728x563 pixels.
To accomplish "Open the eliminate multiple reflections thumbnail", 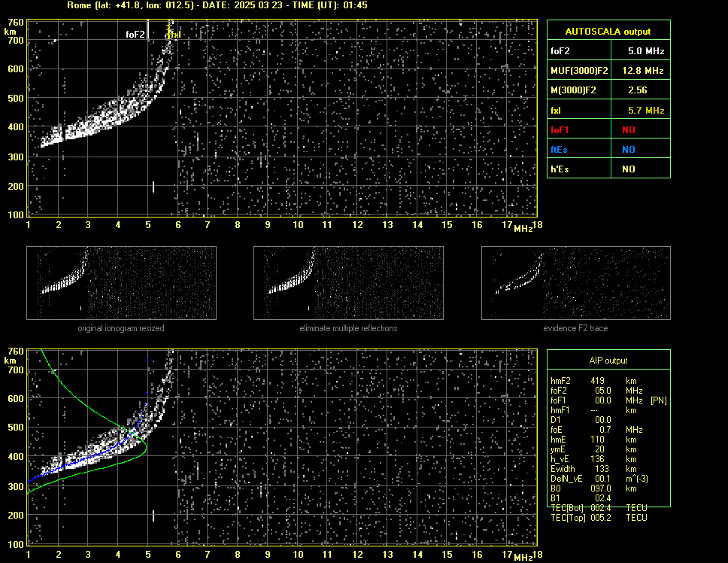I will pyautogui.click(x=348, y=283).
